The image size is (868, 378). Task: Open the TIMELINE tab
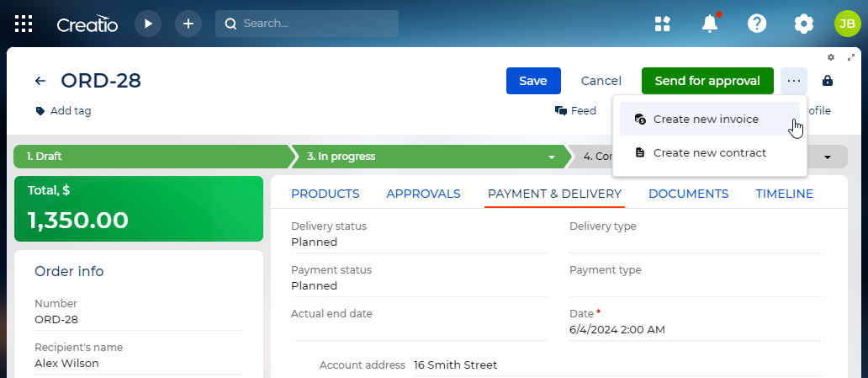pos(785,194)
